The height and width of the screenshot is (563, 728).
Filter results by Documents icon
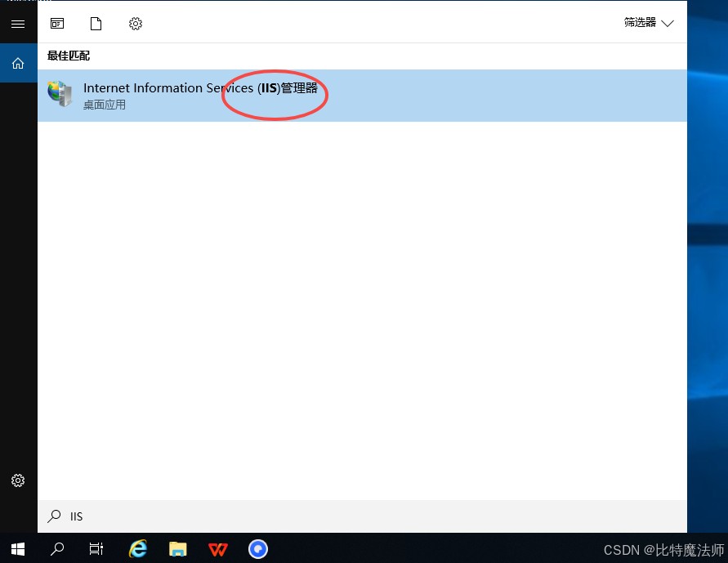tap(96, 24)
